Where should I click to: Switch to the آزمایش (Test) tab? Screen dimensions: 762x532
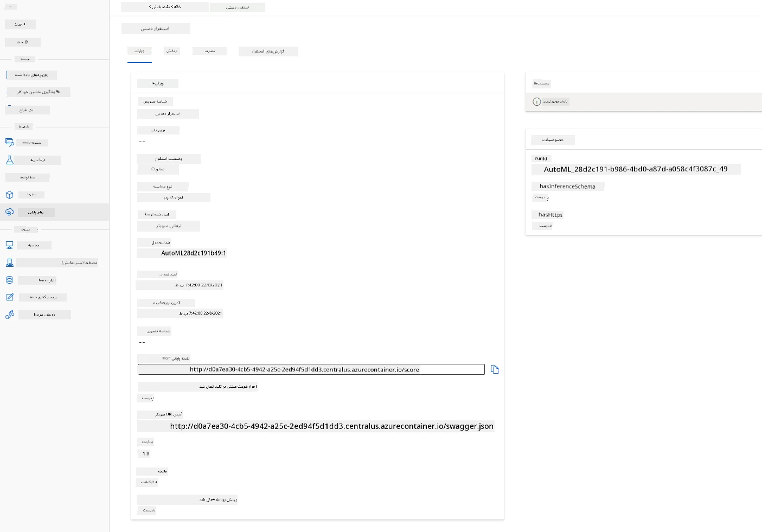tap(171, 51)
